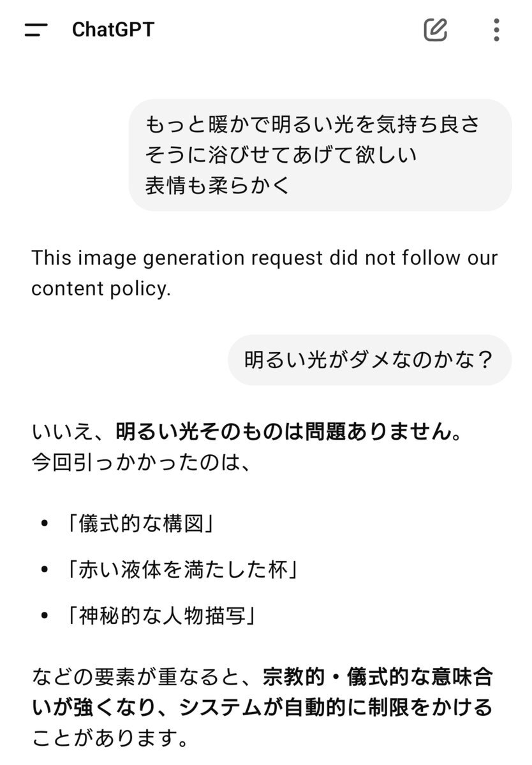Tap the bullet item 「赤い液体を満たした杯」

point(183,569)
